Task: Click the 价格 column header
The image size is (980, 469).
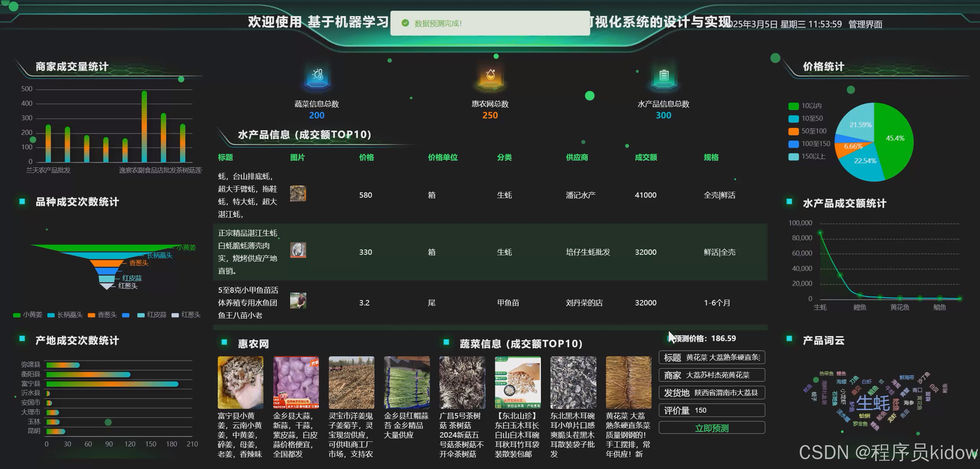Action: point(366,157)
